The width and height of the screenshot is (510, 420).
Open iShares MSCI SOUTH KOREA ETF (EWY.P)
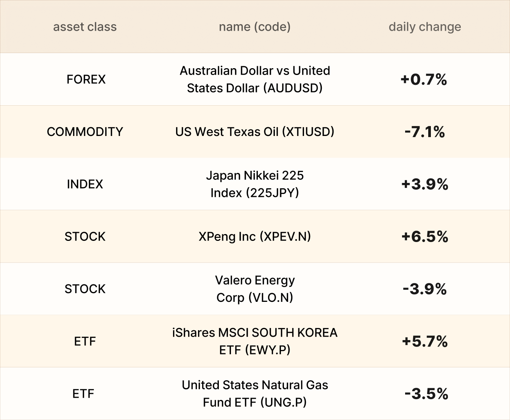pos(254,341)
